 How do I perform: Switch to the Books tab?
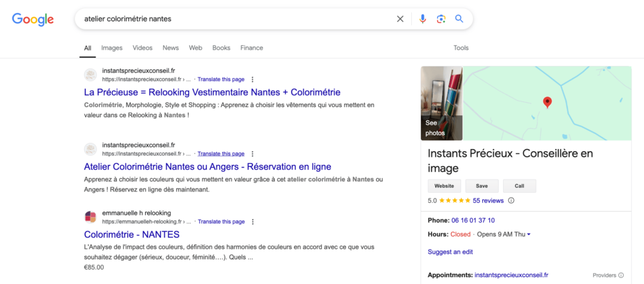click(x=221, y=48)
